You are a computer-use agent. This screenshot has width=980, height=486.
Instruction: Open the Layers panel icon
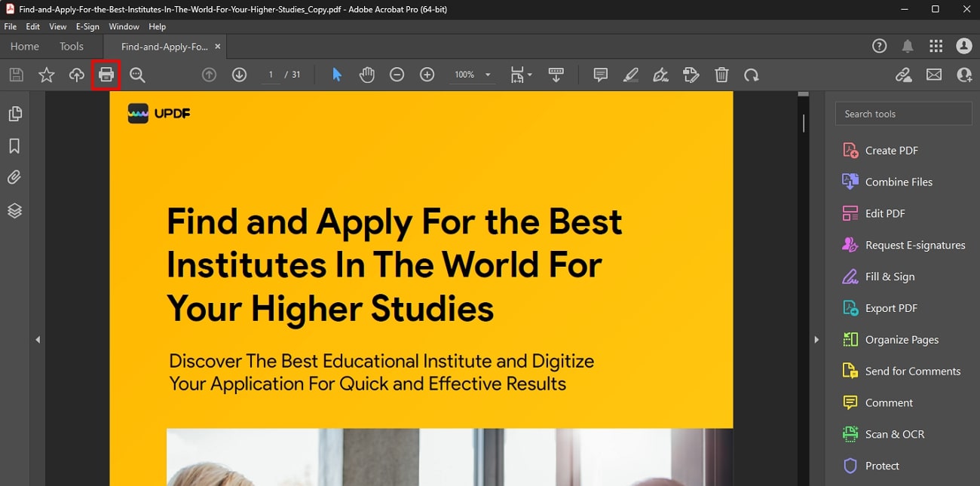pyautogui.click(x=14, y=211)
